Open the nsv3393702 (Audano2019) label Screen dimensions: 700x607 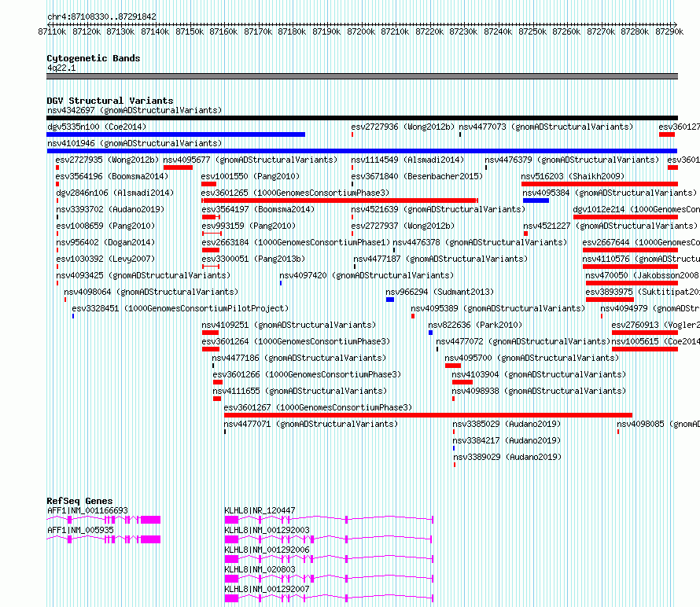point(110,209)
